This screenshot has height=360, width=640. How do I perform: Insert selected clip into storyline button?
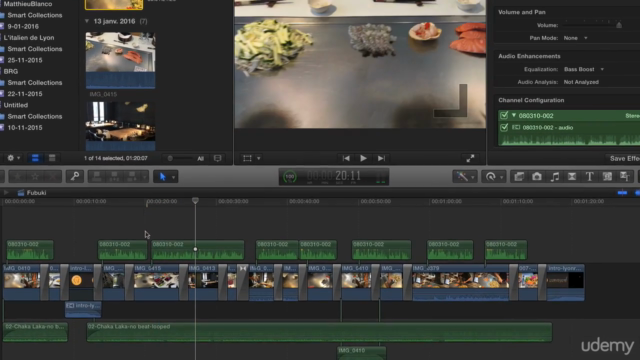(x=114, y=176)
